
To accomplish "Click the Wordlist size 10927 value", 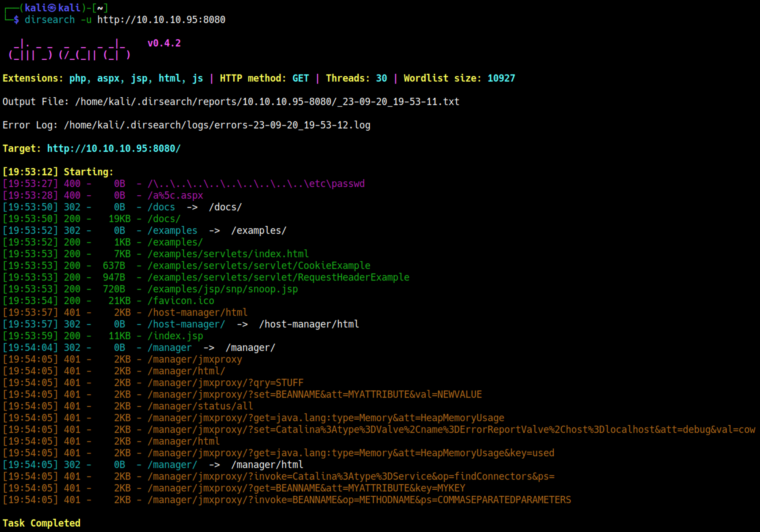I will [501, 78].
